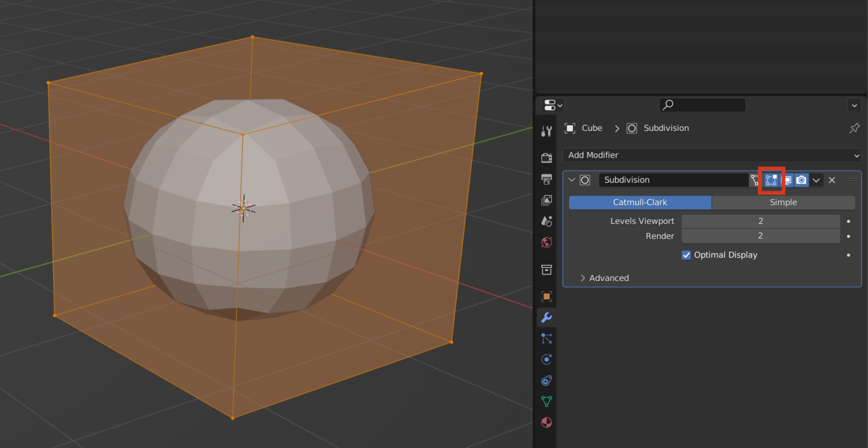This screenshot has height=448, width=868.
Task: Uncheck the Optimal Display checkbox
Action: pos(686,255)
